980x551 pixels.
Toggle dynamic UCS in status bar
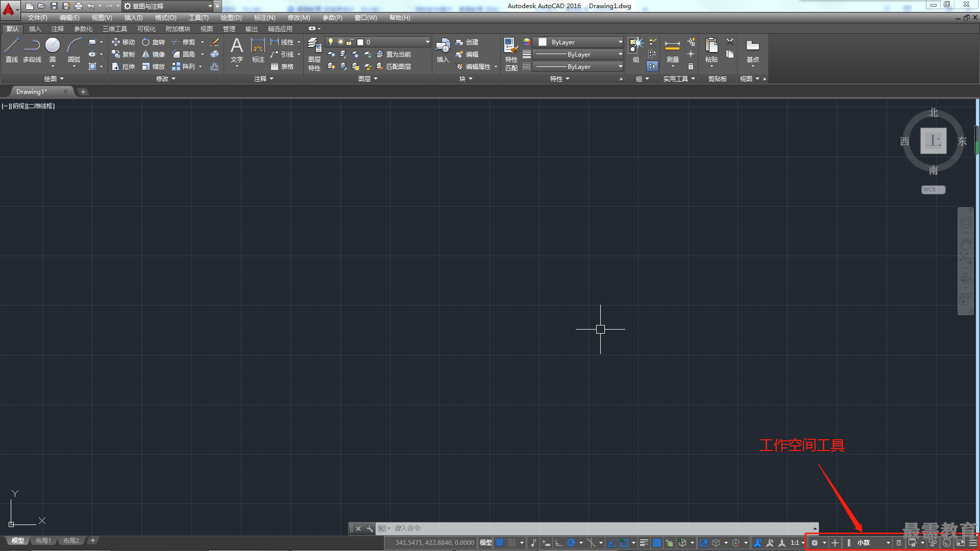[703, 543]
